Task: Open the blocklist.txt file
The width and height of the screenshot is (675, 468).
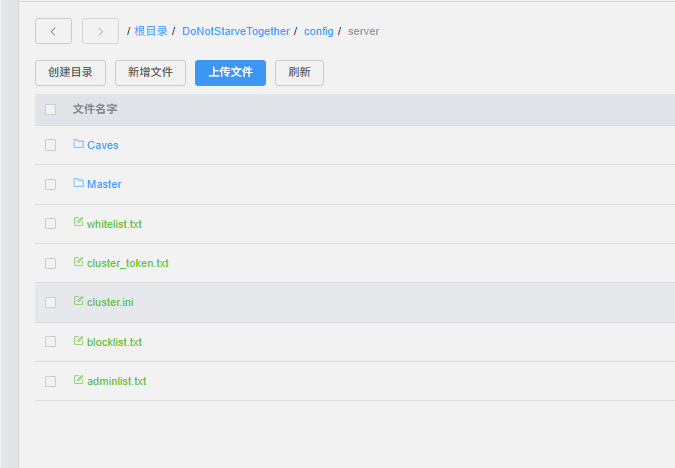Action: 114,342
